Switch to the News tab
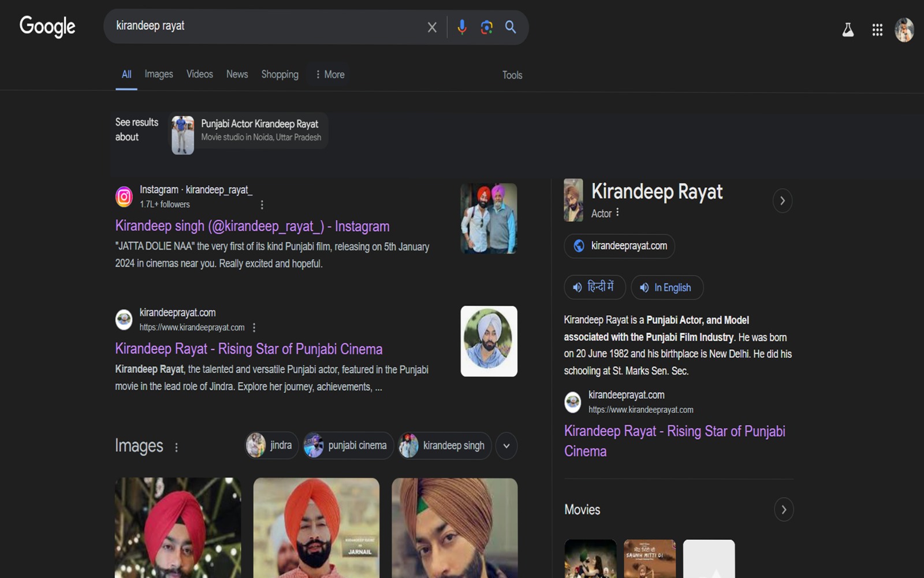Viewport: 924px width, 578px height. [237, 74]
